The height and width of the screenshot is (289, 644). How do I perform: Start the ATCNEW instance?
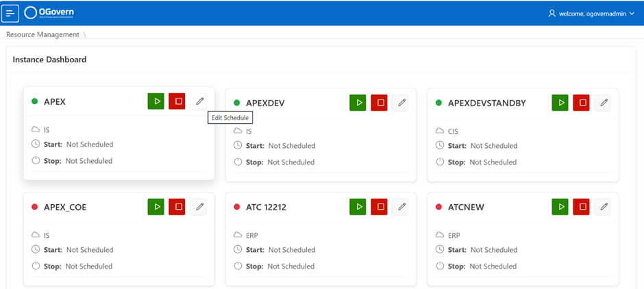click(560, 206)
